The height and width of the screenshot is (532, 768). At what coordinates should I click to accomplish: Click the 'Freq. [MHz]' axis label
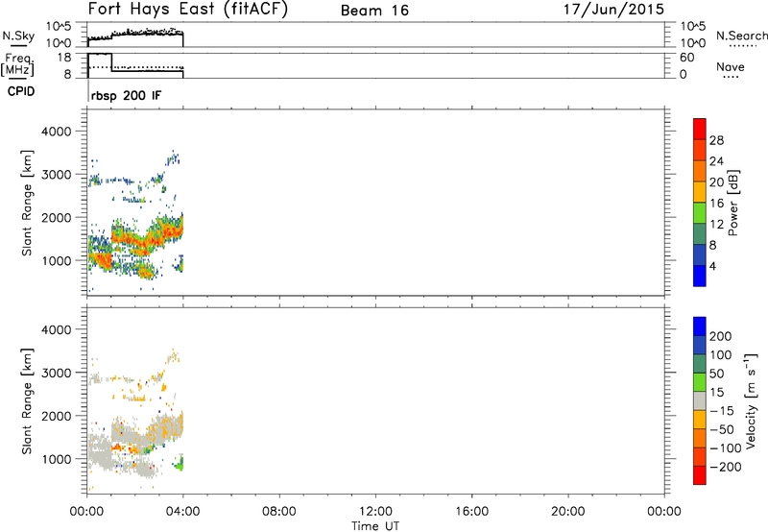point(17,67)
